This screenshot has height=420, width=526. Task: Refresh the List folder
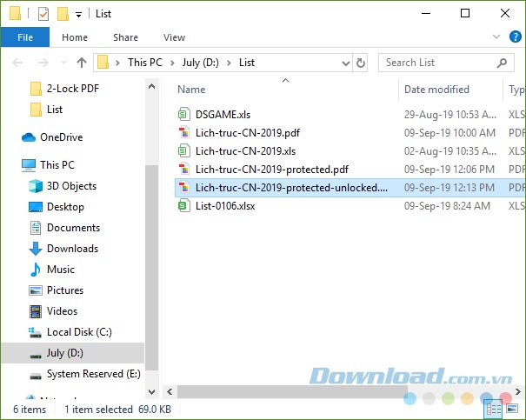[360, 63]
